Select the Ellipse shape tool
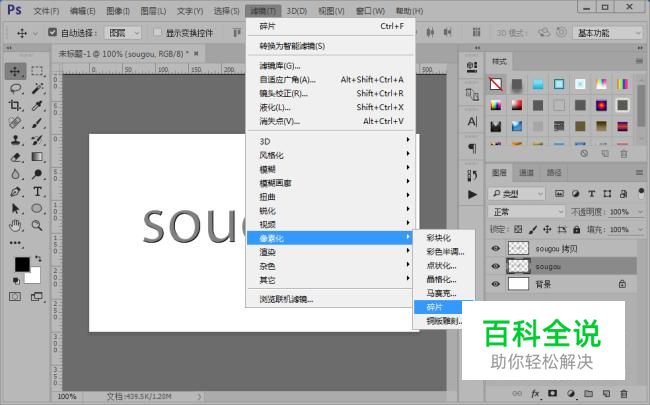Image resolution: width=650 pixels, height=405 pixels. [x=37, y=209]
